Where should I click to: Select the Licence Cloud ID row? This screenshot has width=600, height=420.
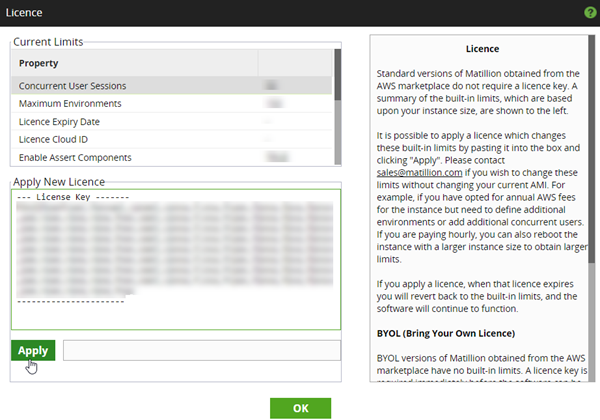[x=171, y=139]
